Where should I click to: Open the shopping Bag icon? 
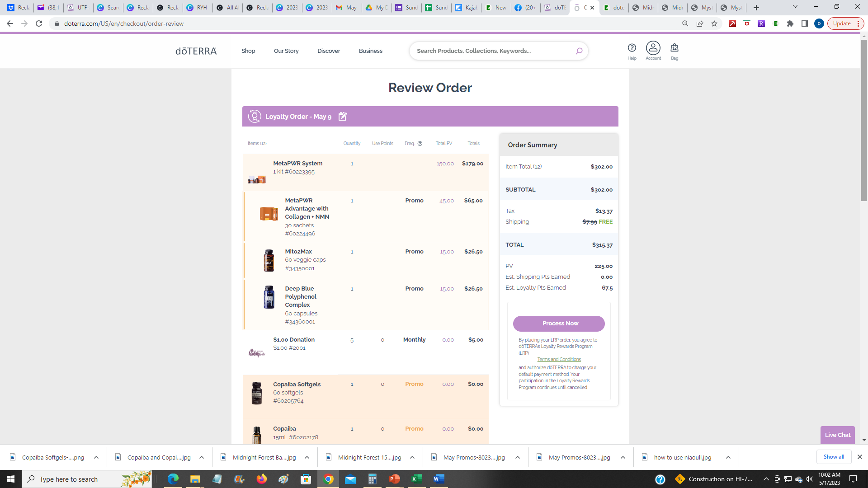(674, 48)
